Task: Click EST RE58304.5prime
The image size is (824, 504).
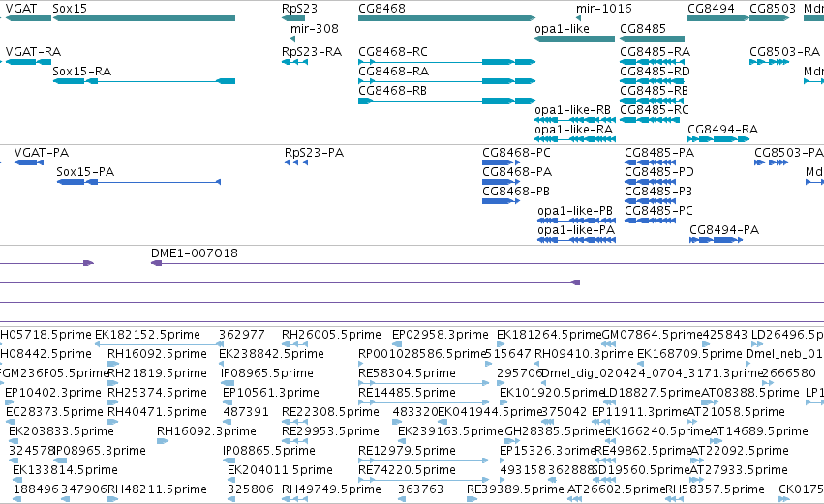Action: (407, 373)
